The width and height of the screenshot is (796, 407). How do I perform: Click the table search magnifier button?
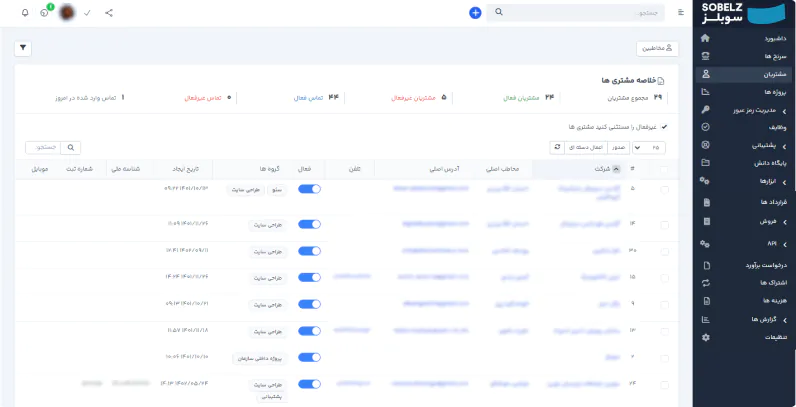tap(71, 148)
